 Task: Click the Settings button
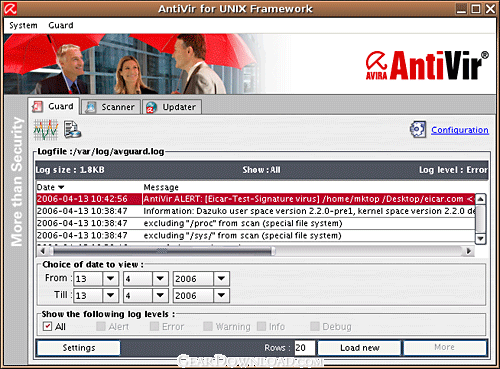pyautogui.click(x=79, y=348)
